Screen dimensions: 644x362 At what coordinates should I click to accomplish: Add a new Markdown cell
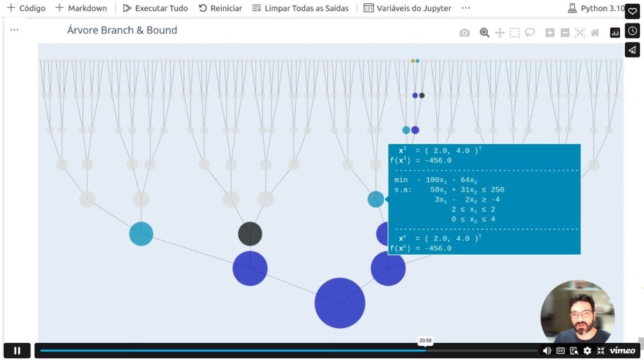pyautogui.click(x=81, y=8)
